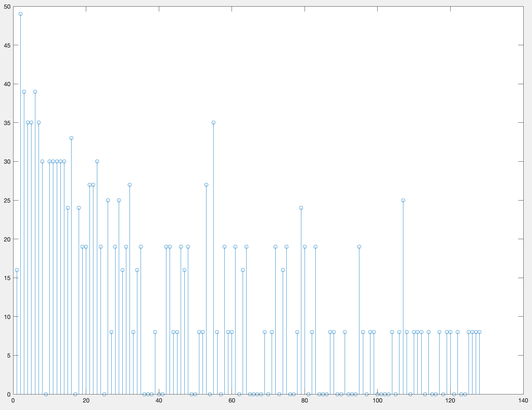Viewport: 532px width, 410px height.
Task: Select the marker at x=79, value 24
Action: [301, 208]
